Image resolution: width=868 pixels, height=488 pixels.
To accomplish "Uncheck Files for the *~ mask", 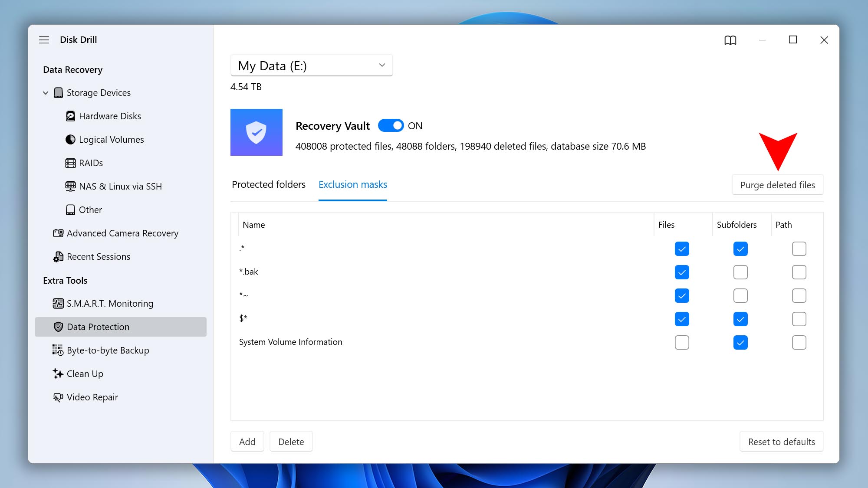I will click(682, 296).
